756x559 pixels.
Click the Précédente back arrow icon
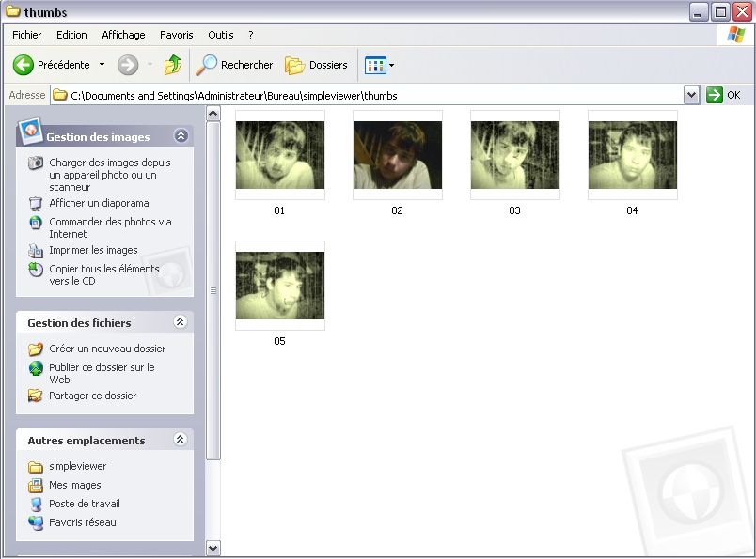24,65
